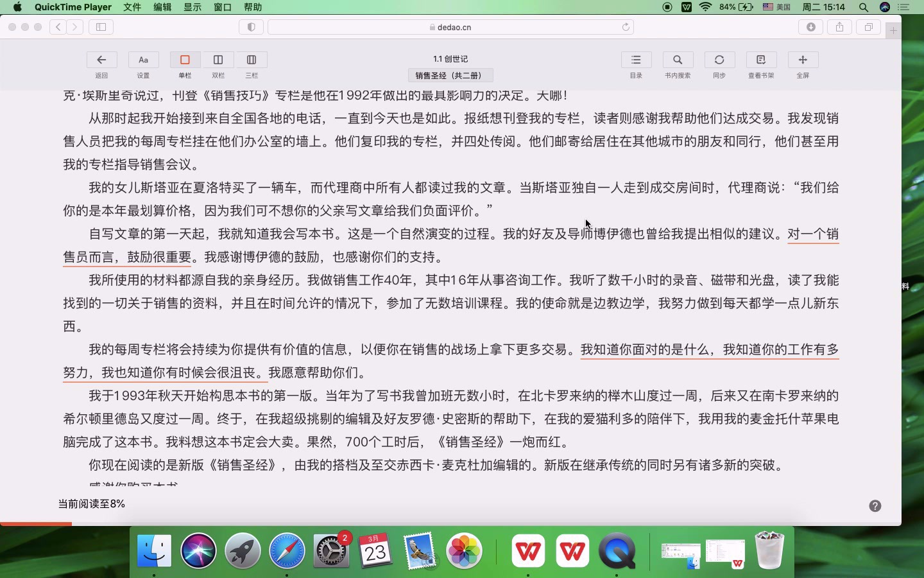The image size is (924, 578).
Task: Click the reading progress bar at bottom
Action: [450, 524]
